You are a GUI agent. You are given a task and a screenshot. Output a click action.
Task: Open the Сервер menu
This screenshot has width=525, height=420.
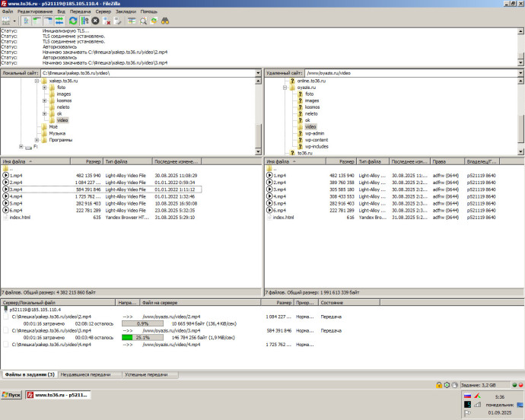[x=103, y=11]
